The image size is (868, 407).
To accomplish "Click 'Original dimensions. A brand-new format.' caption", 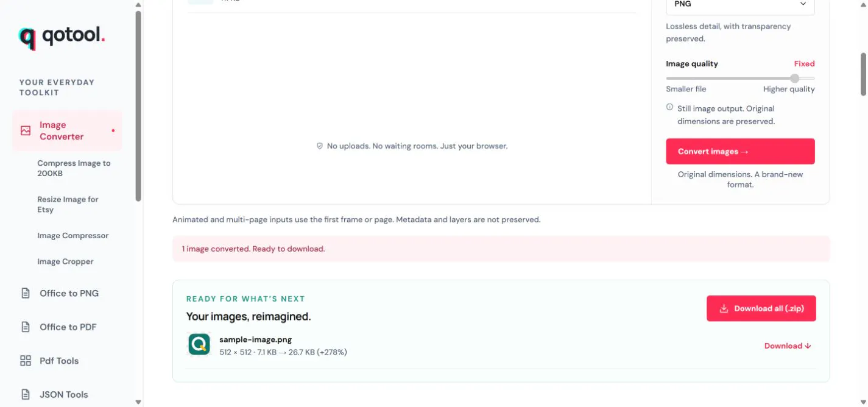I will (740, 179).
